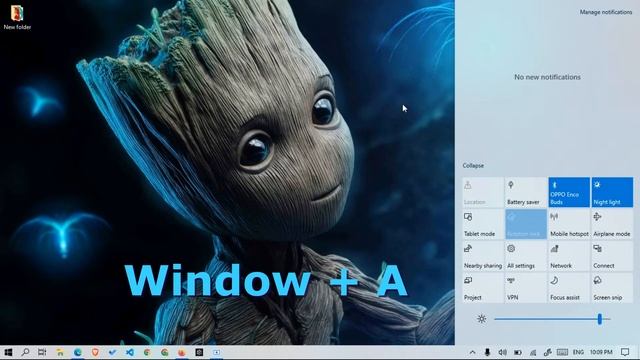Toggle the Battery saver quick action
Viewport: 640px width, 360px height.
tap(525, 192)
